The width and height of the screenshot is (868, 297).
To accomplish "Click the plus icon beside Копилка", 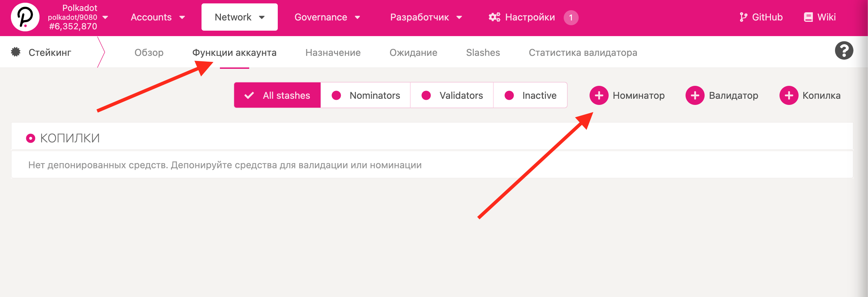I will click(x=789, y=95).
